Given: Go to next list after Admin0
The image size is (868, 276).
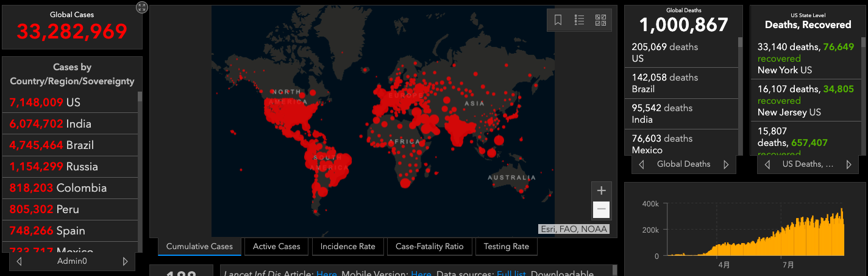Looking at the screenshot, I should (x=126, y=261).
